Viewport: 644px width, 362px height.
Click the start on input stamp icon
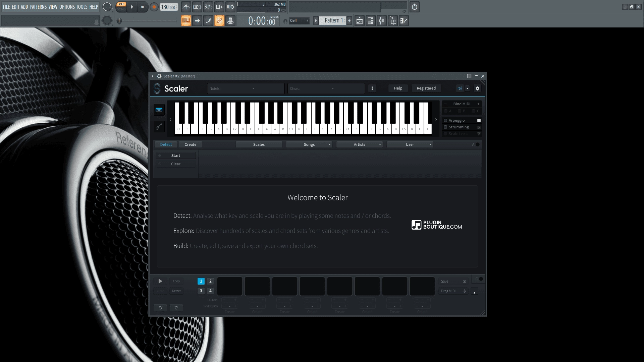pyautogui.click(x=230, y=21)
